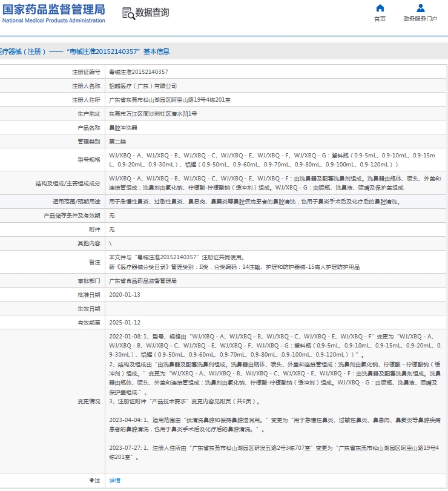Click the 其他内容 row label
The image size is (448, 491).
89,243
